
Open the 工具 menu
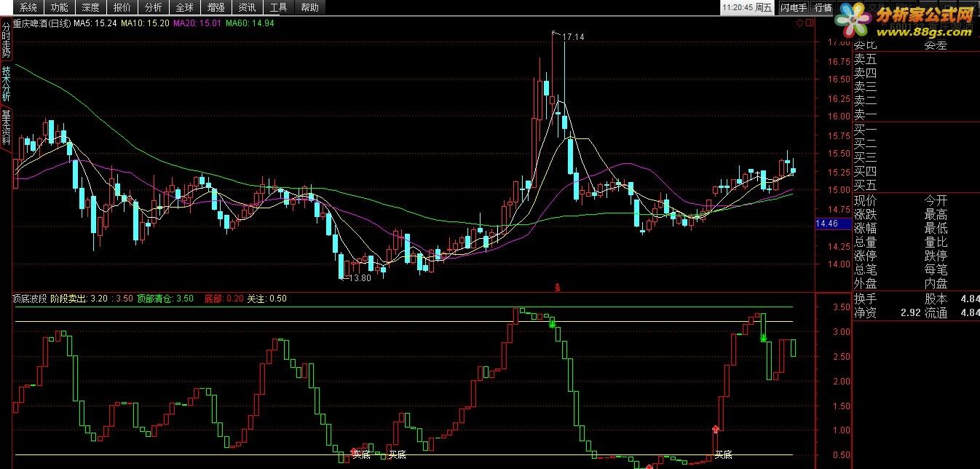[x=278, y=7]
